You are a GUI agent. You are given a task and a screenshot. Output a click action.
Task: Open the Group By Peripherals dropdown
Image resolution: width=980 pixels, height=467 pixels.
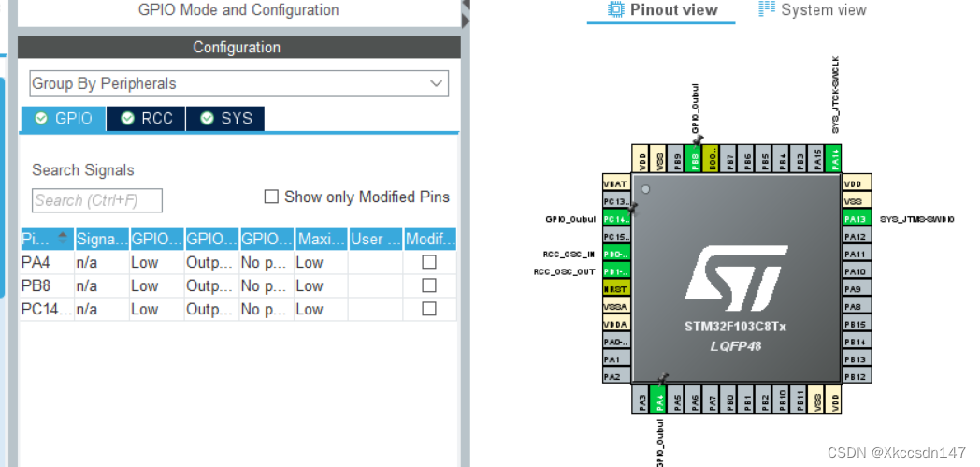point(238,84)
